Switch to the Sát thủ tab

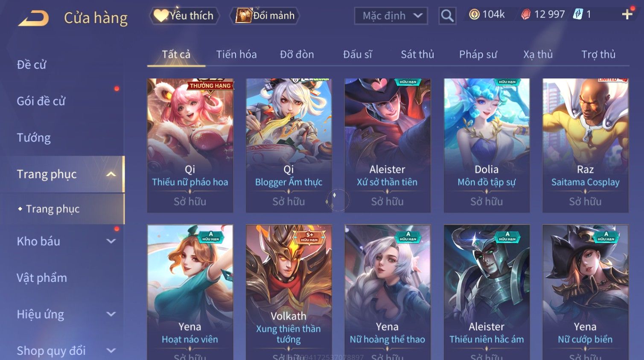coord(417,54)
